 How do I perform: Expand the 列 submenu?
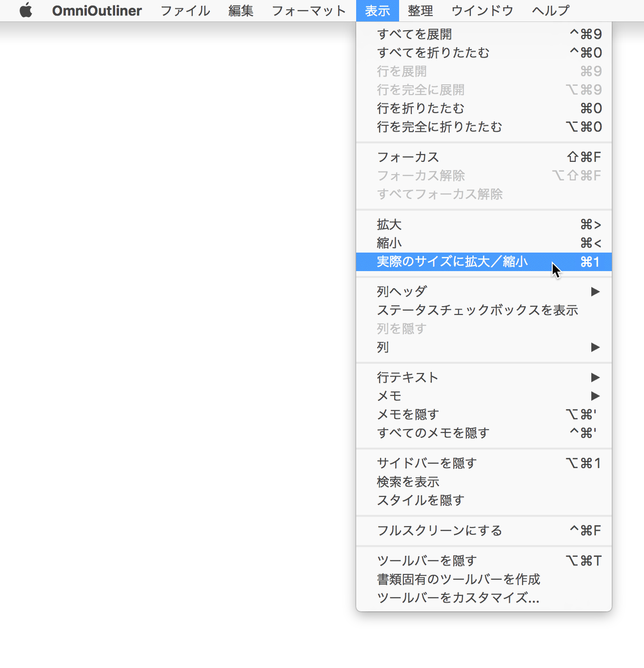pos(484,347)
